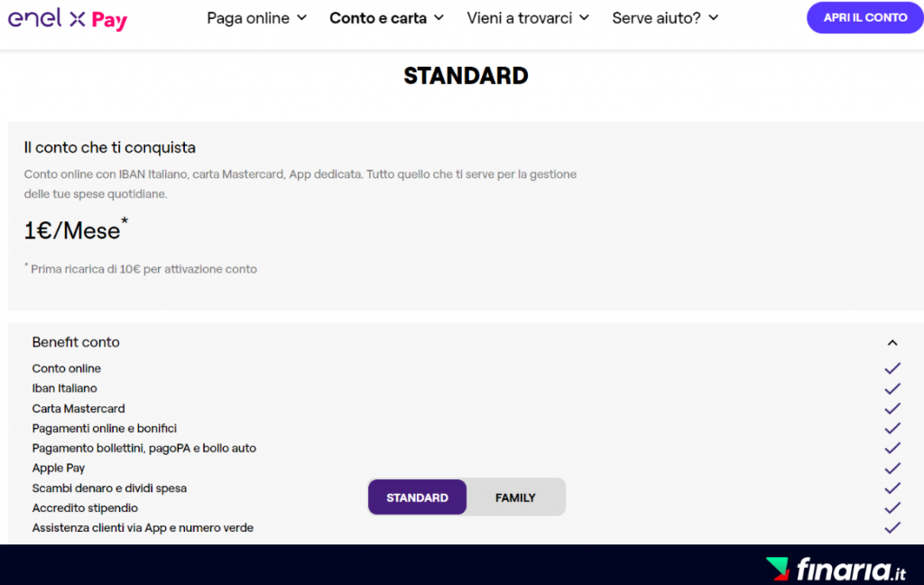Switch plan toggle to FAMILY
The width and height of the screenshot is (924, 585).
pos(515,497)
